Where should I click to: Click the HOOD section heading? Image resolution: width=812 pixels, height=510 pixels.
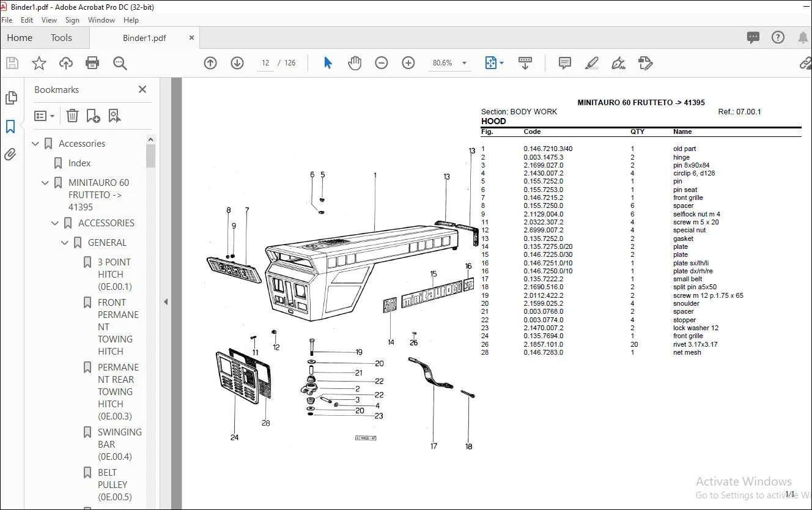pos(493,121)
